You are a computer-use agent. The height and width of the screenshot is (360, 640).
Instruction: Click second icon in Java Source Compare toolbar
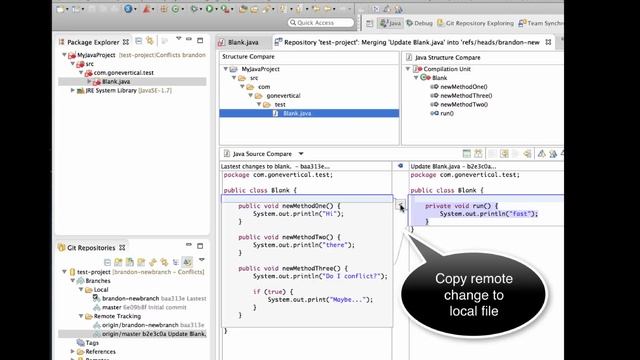[478, 154]
